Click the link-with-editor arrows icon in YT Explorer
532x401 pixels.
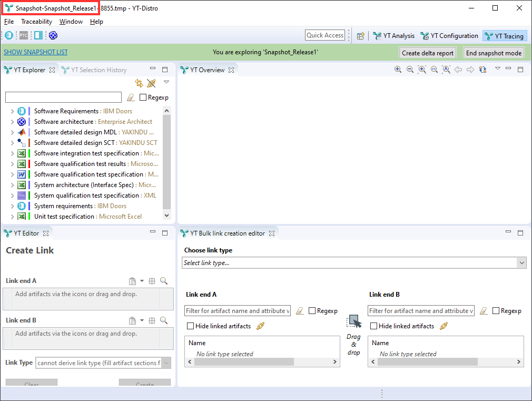(x=139, y=83)
